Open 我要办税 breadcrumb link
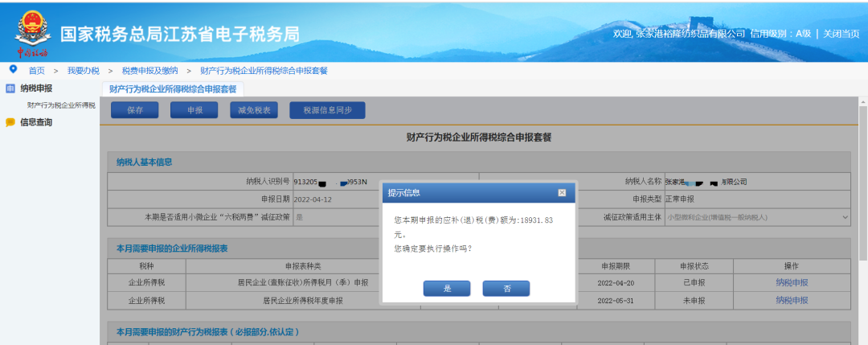 click(x=84, y=70)
